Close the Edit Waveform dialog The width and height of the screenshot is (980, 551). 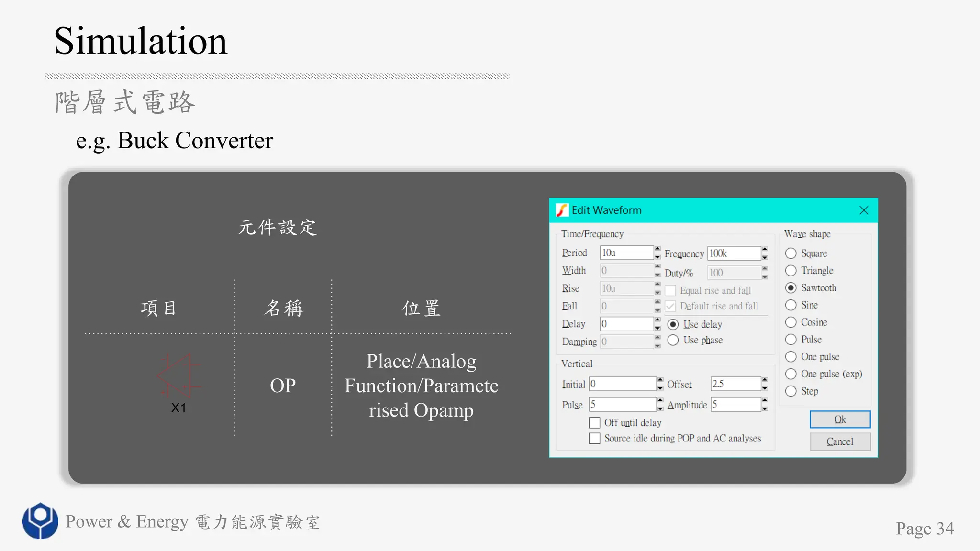point(864,210)
